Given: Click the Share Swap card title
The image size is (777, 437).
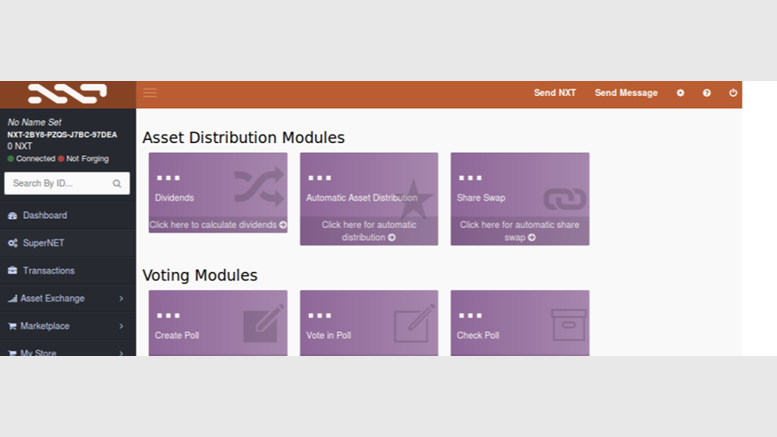Looking at the screenshot, I should [x=481, y=198].
